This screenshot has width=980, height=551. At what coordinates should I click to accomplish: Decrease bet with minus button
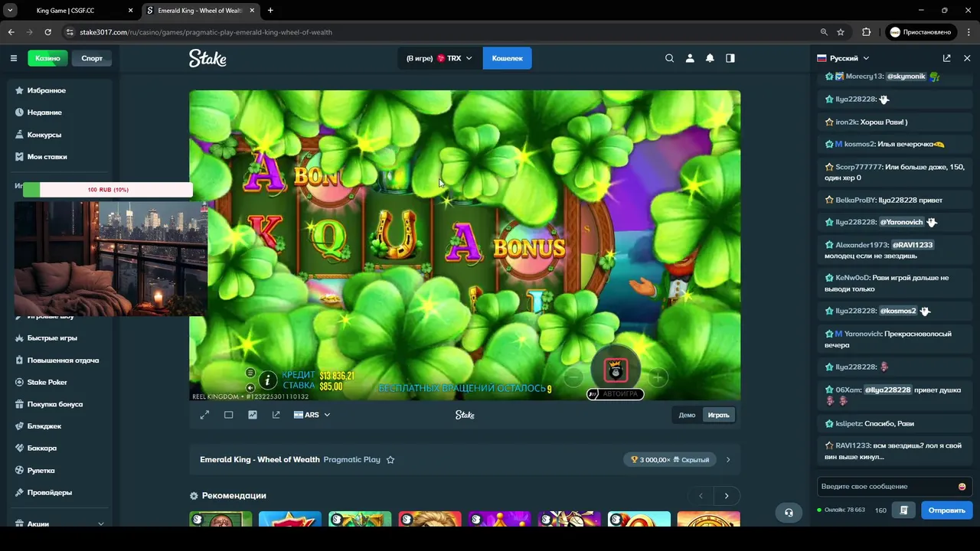coord(573,377)
